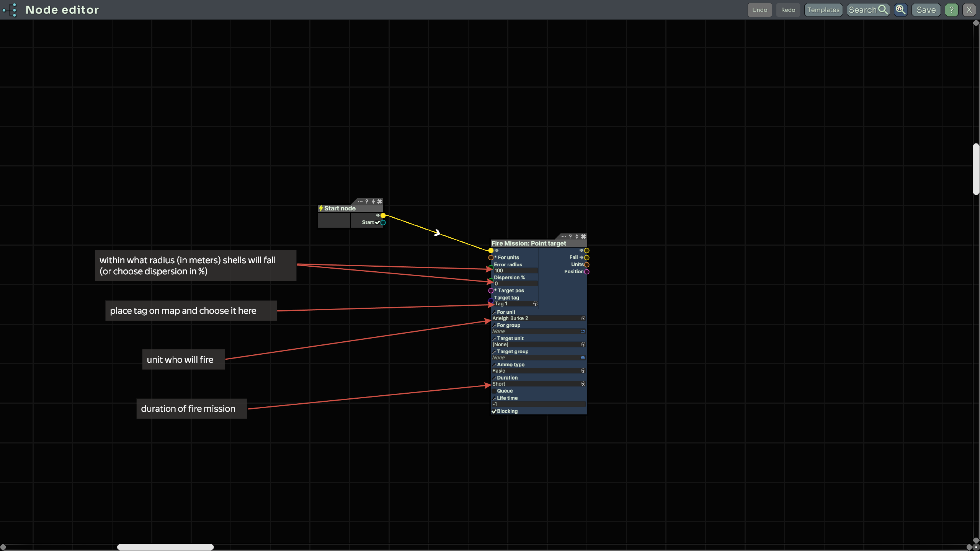The height and width of the screenshot is (551, 980).
Task: Open For unit dropdown Arleigh Burke 2
Action: tap(583, 318)
